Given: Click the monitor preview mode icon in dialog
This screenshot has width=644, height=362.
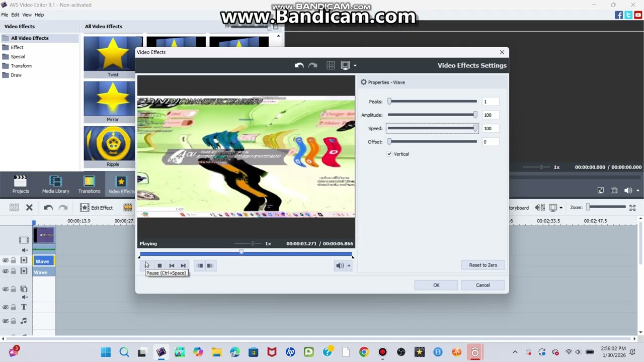Looking at the screenshot, I should point(345,65).
